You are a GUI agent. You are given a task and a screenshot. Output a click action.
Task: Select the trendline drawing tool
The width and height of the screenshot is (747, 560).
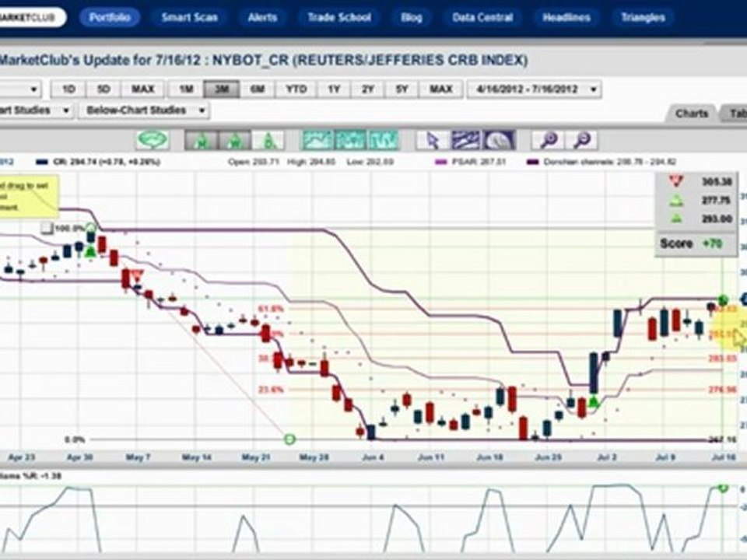pos(466,141)
